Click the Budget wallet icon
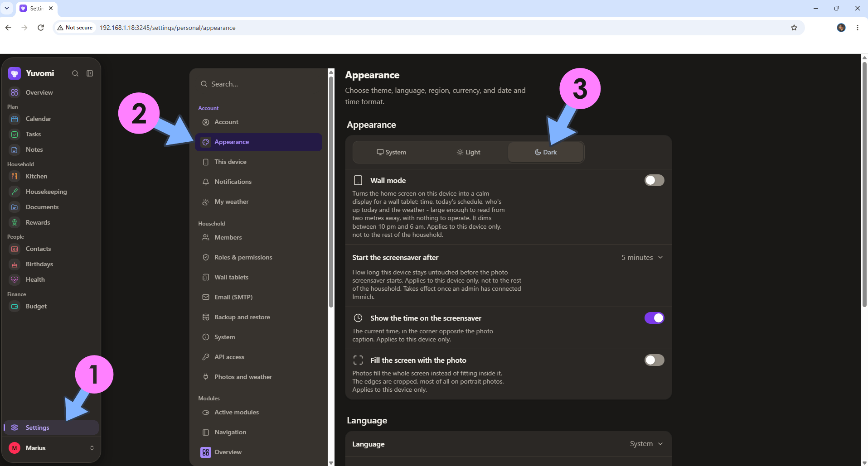 click(15, 306)
